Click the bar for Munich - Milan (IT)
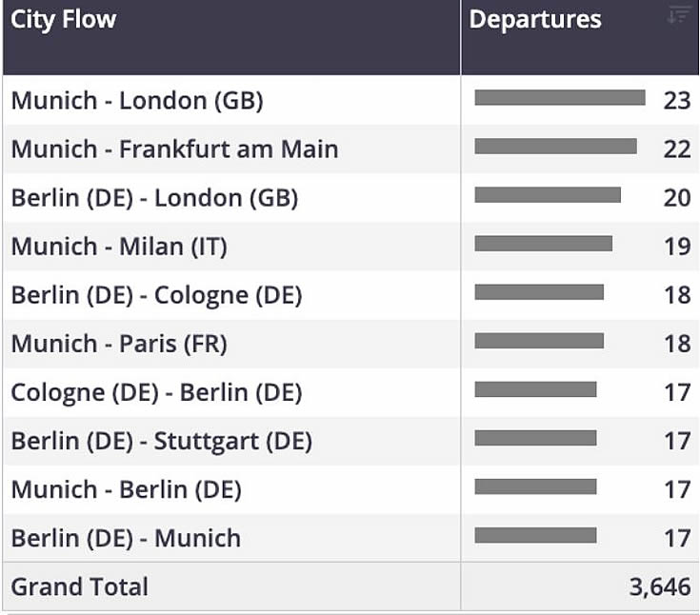Screen dimensions: 700x615 click(x=543, y=244)
